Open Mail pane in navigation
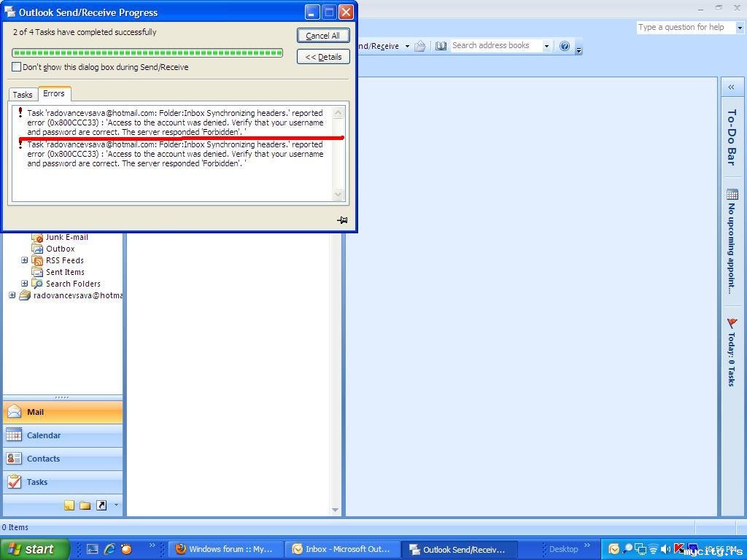The width and height of the screenshot is (747, 560). (63, 413)
